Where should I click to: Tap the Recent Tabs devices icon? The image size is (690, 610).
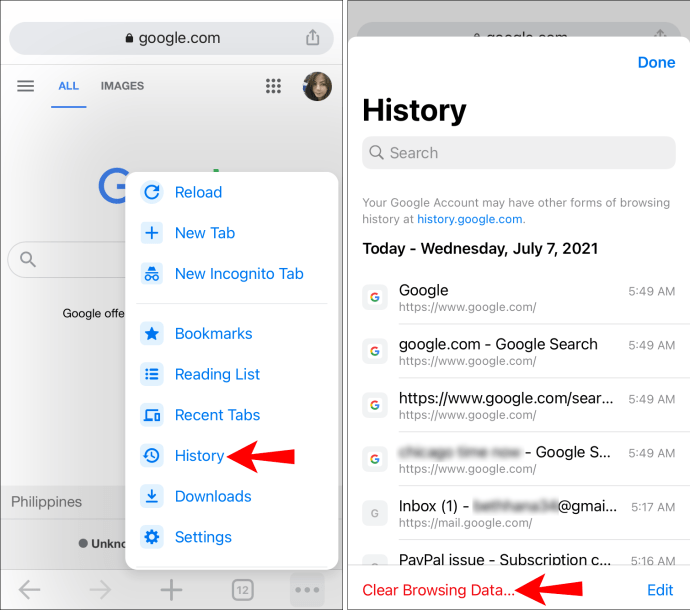[x=152, y=415]
